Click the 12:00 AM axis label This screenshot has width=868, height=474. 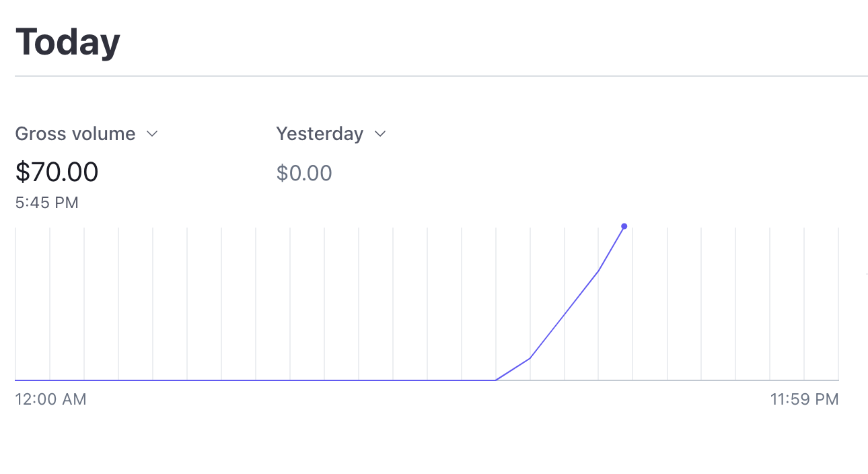coord(51,399)
